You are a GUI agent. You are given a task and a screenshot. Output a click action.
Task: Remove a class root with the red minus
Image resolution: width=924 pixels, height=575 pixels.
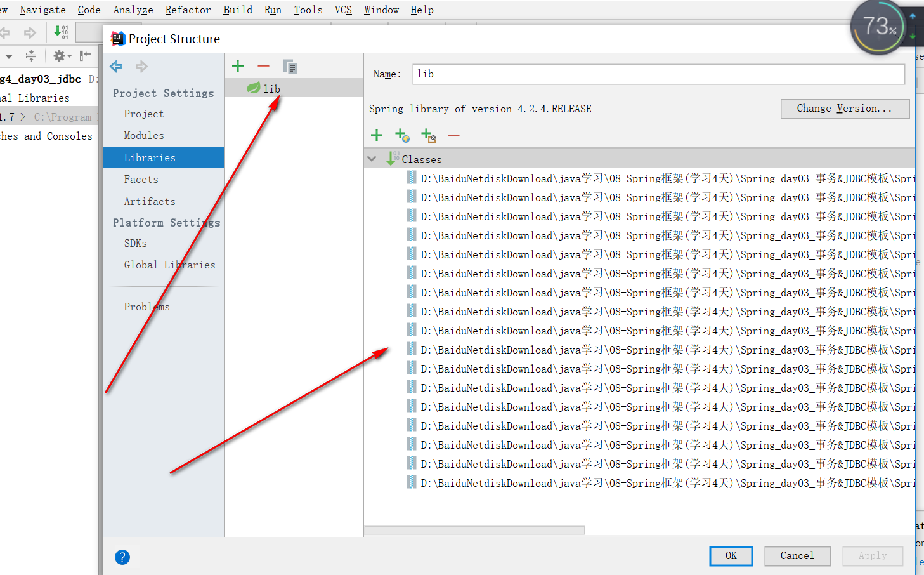click(455, 135)
